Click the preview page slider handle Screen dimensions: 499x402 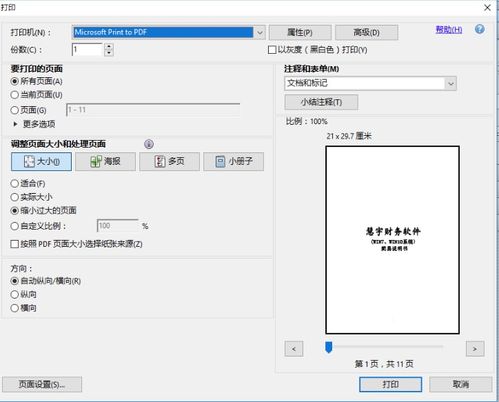(329, 347)
